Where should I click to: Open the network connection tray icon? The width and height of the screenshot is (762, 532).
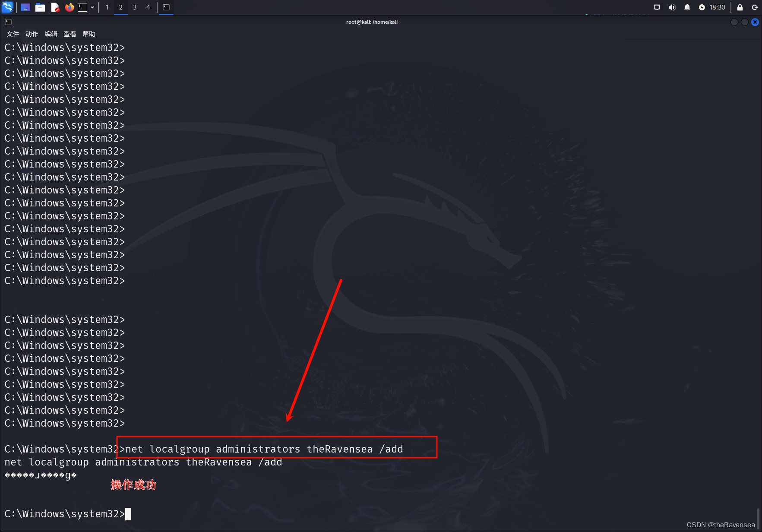657,7
